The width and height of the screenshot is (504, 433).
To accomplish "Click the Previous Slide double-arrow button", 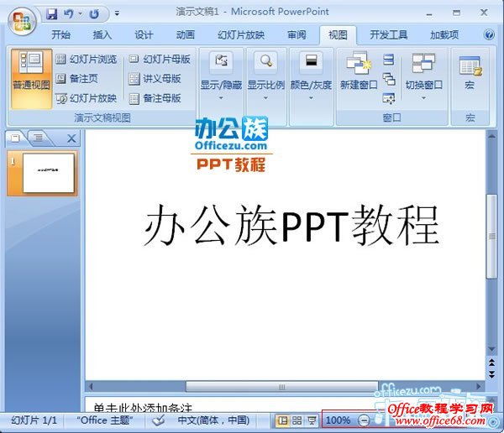I will click(x=491, y=363).
